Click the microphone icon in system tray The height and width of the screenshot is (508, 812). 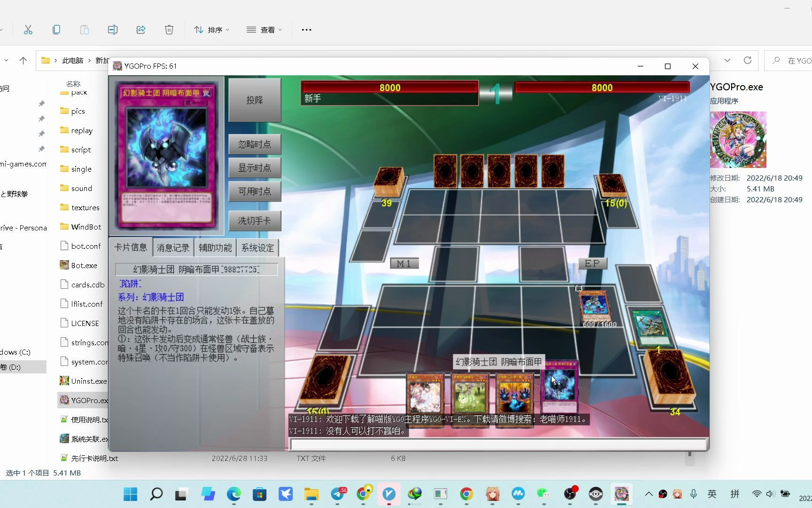click(x=694, y=494)
